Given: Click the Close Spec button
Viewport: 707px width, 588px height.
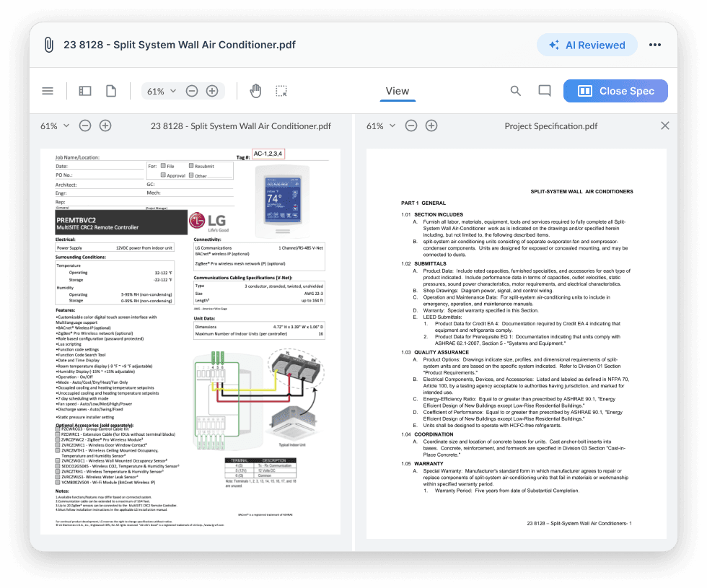Looking at the screenshot, I should [615, 90].
